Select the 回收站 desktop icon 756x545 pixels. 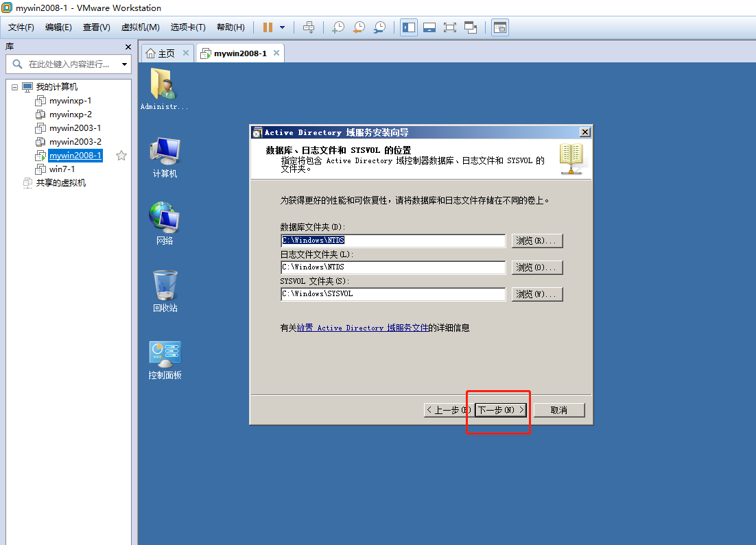[x=165, y=291]
